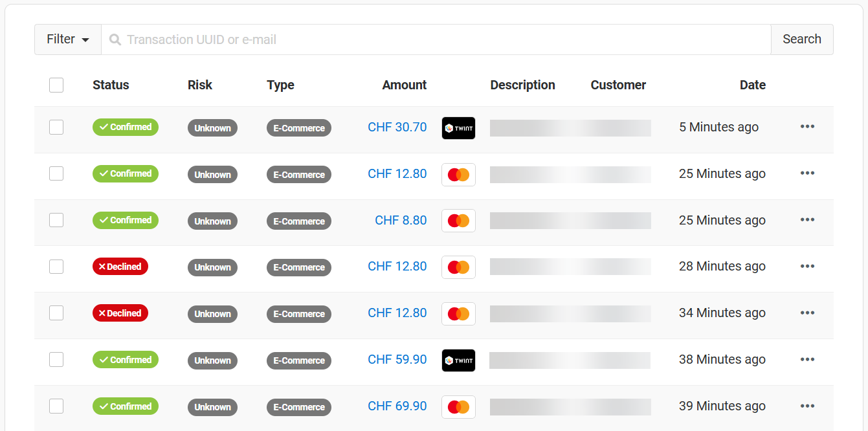Click the TWINT icon on CHF 59.90 row
The image size is (868, 431).
458,360
